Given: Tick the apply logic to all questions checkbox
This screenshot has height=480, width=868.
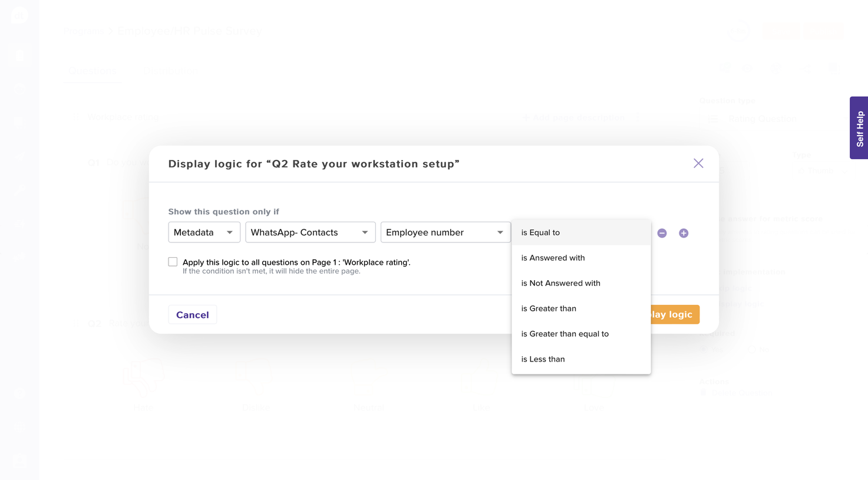Looking at the screenshot, I should point(173,262).
